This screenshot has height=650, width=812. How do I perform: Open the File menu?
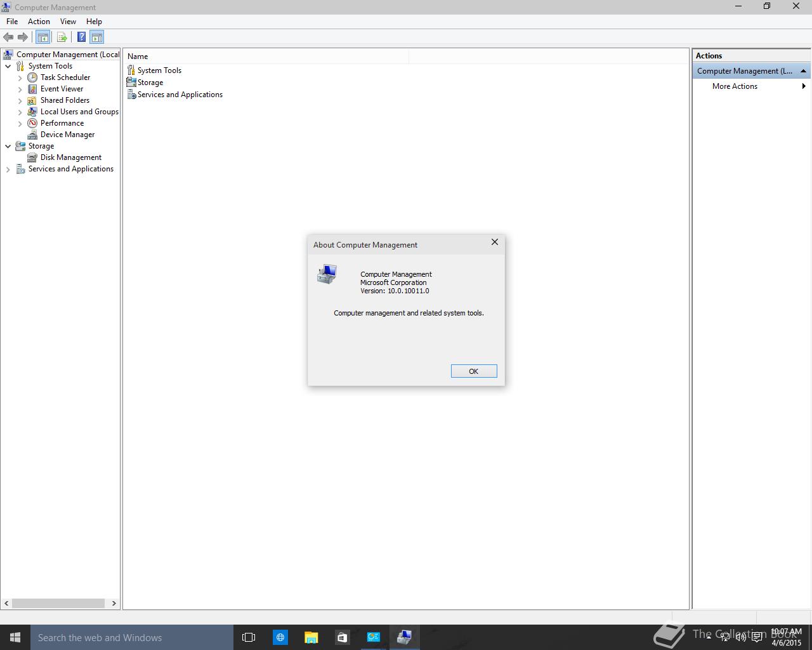[x=12, y=21]
